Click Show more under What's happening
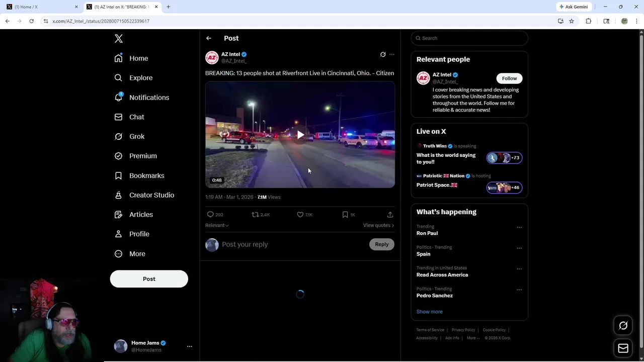 coord(430,312)
